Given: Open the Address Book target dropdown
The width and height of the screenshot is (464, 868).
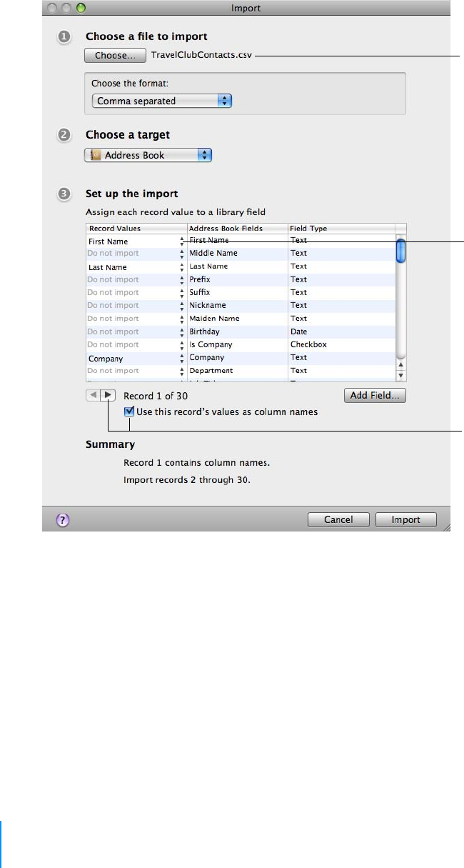Looking at the screenshot, I should (148, 155).
